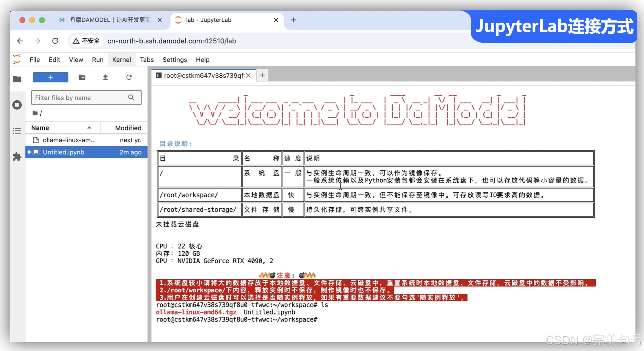The image size is (644, 351).
Task: Go back in browser history
Action: [20, 41]
